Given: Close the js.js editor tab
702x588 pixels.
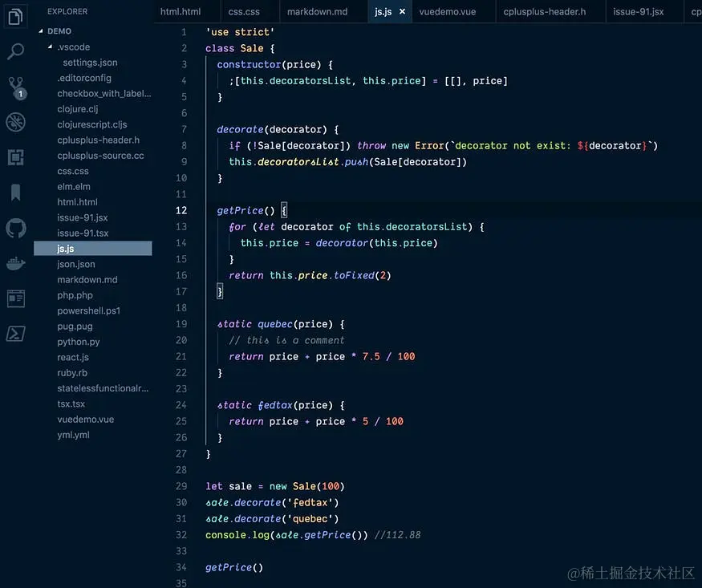Looking at the screenshot, I should pos(401,12).
